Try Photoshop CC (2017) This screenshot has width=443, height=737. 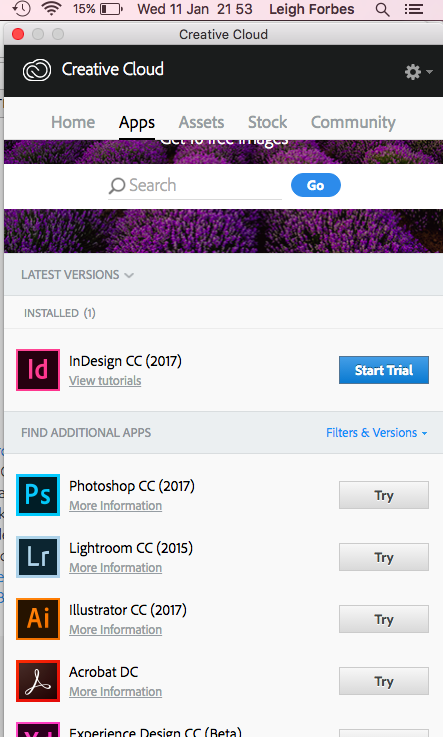point(384,495)
